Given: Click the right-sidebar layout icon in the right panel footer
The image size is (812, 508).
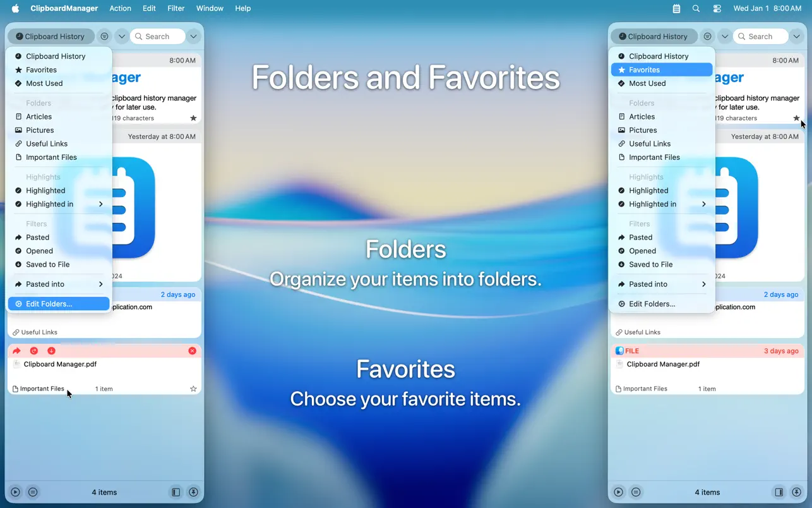Looking at the screenshot, I should coord(779,492).
